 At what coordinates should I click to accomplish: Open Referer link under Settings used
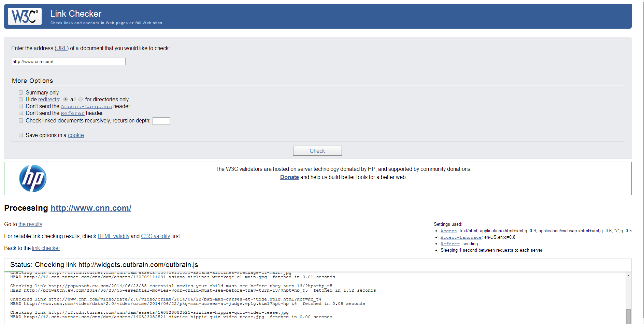point(450,244)
